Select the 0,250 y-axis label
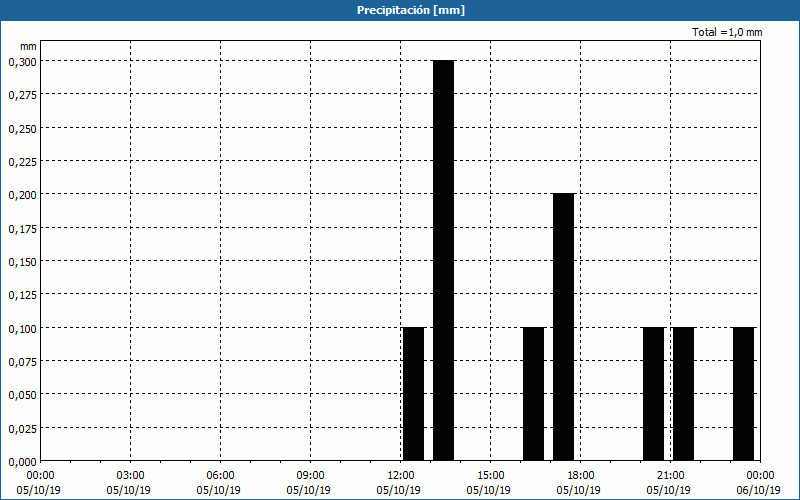 [23, 129]
